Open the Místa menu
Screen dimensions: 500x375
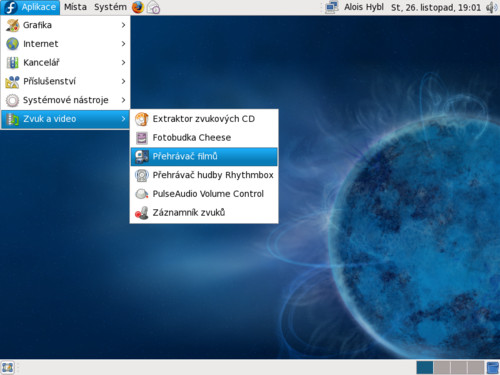(x=75, y=7)
